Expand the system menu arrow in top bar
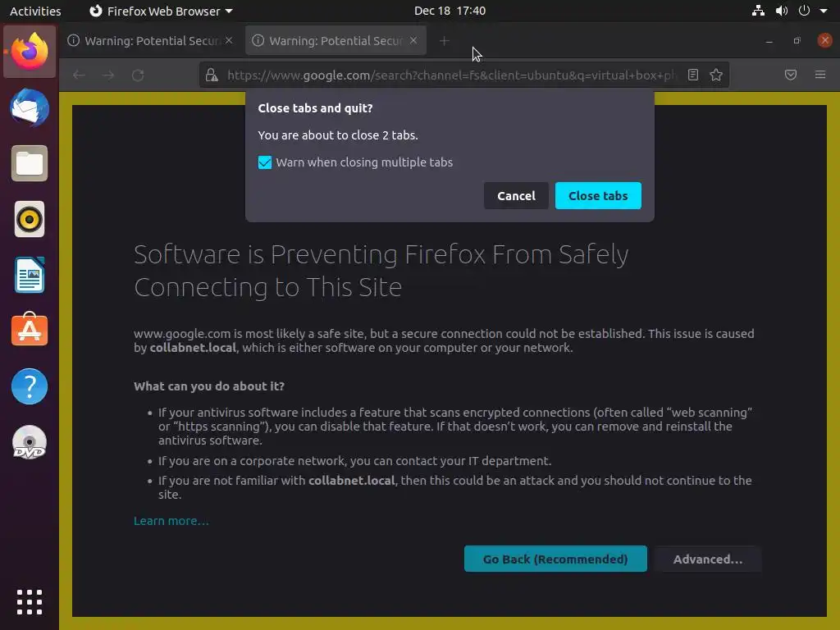 824,11
